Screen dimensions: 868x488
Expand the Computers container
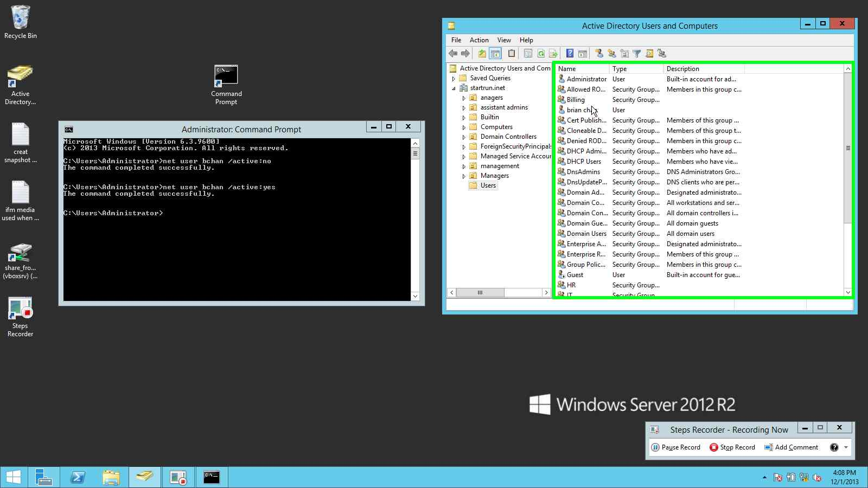464,126
